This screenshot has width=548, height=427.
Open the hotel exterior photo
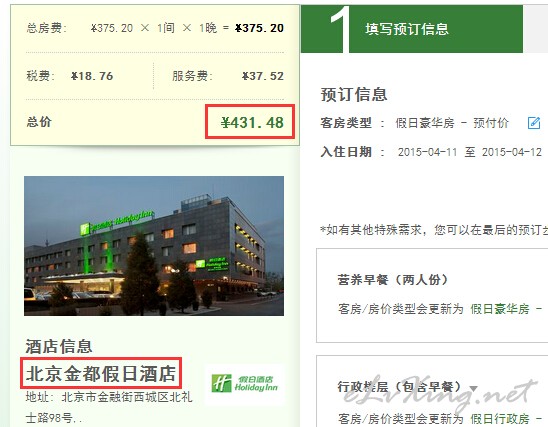click(x=154, y=246)
